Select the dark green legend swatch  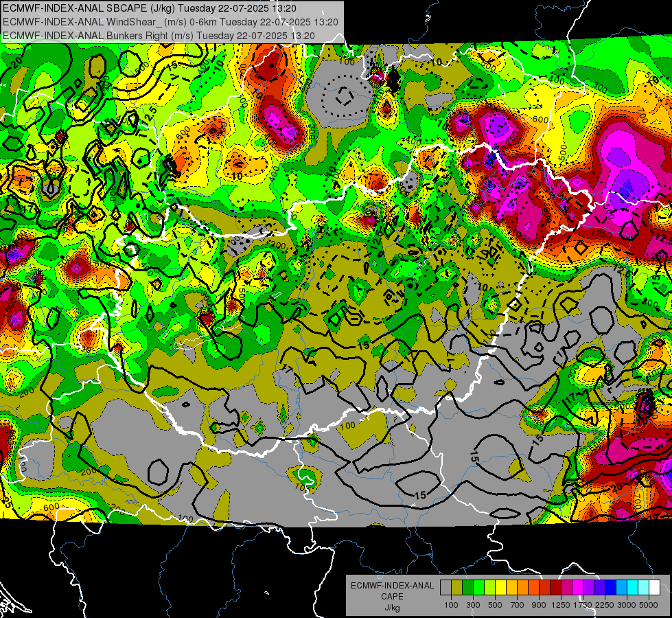pos(468,587)
